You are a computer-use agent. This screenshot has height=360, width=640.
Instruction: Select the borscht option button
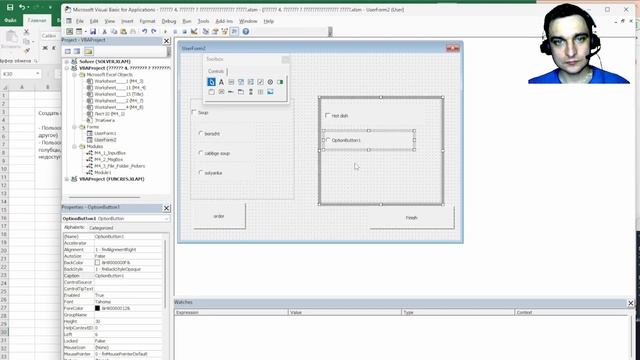[x=201, y=133]
